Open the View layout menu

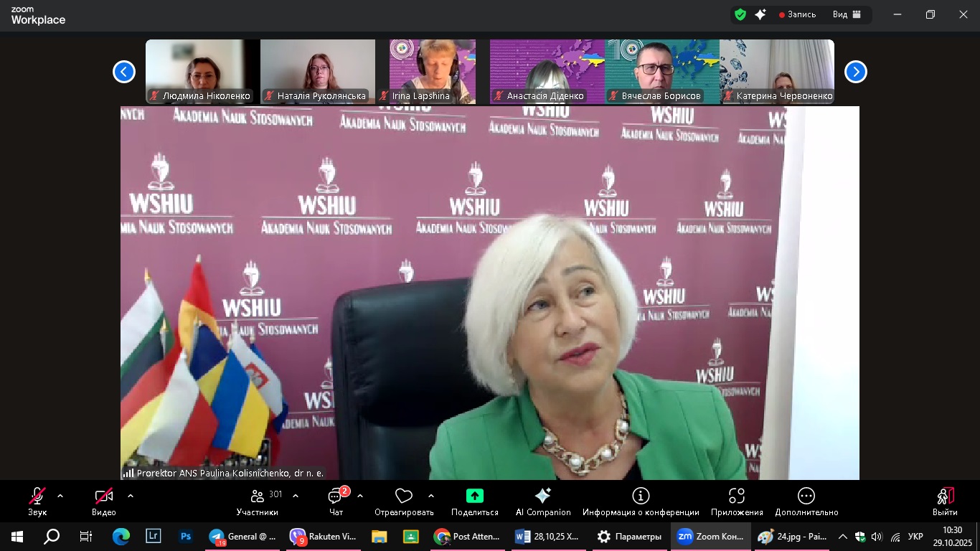(x=845, y=14)
